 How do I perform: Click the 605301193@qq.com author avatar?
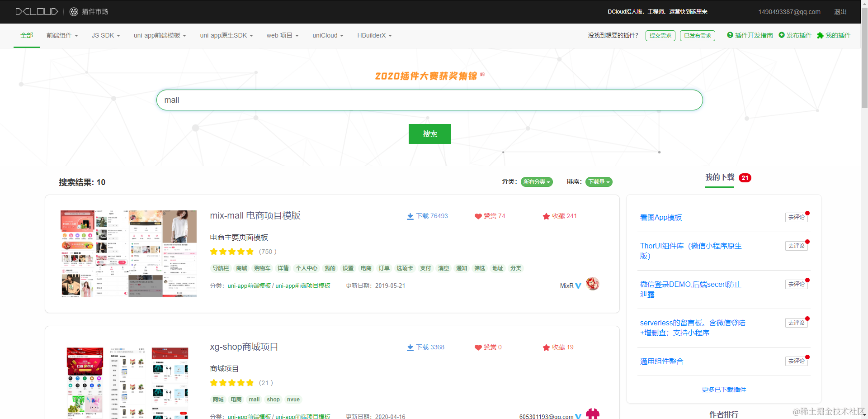[593, 414]
